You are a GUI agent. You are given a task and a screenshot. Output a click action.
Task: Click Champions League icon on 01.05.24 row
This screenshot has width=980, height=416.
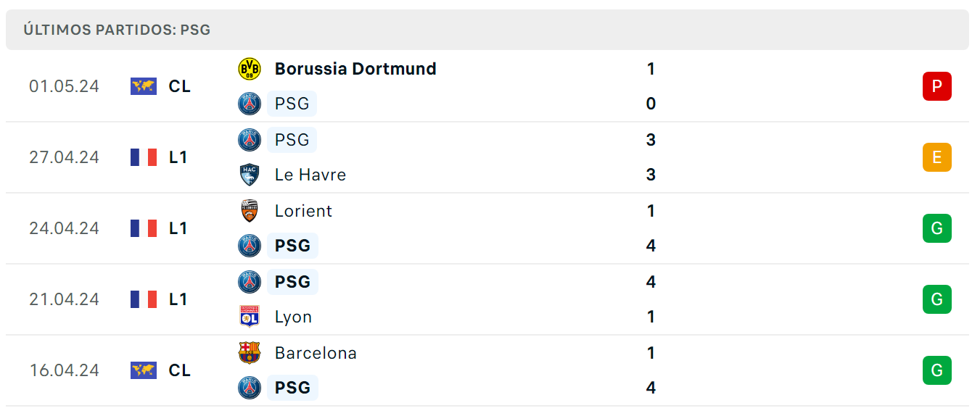point(144,86)
